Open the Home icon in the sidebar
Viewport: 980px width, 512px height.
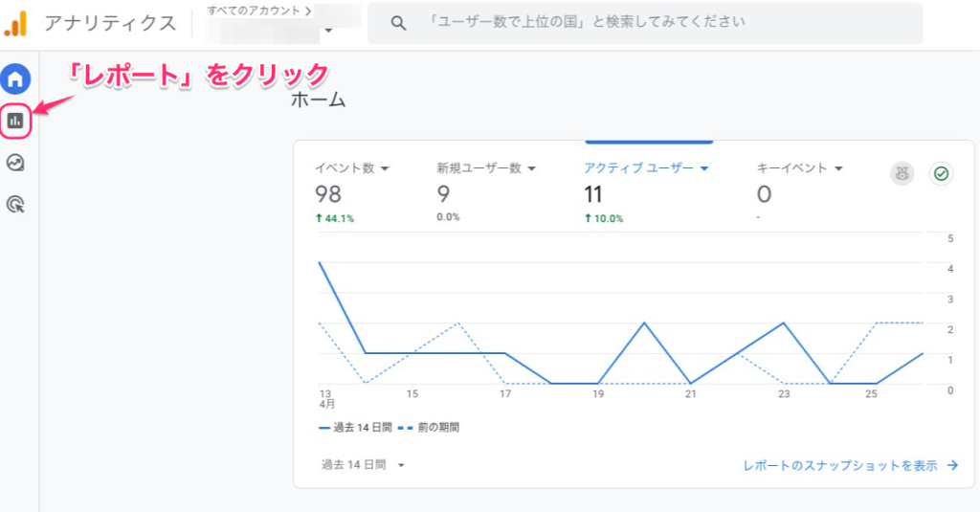[15, 78]
